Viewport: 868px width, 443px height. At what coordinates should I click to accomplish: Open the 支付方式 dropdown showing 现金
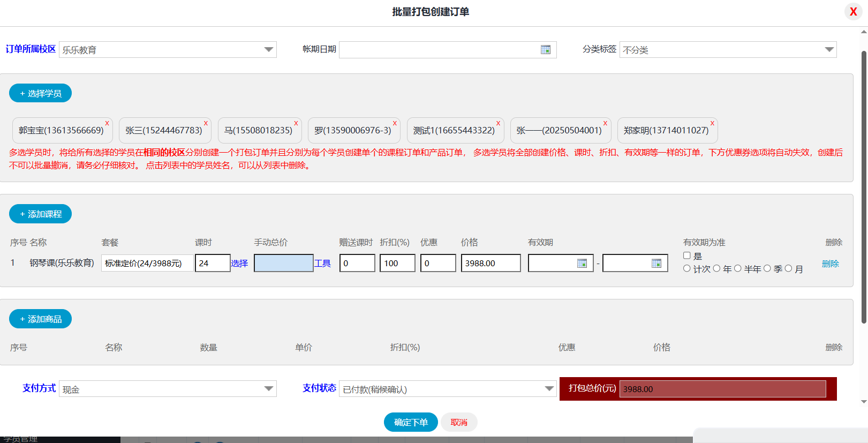[x=168, y=389]
